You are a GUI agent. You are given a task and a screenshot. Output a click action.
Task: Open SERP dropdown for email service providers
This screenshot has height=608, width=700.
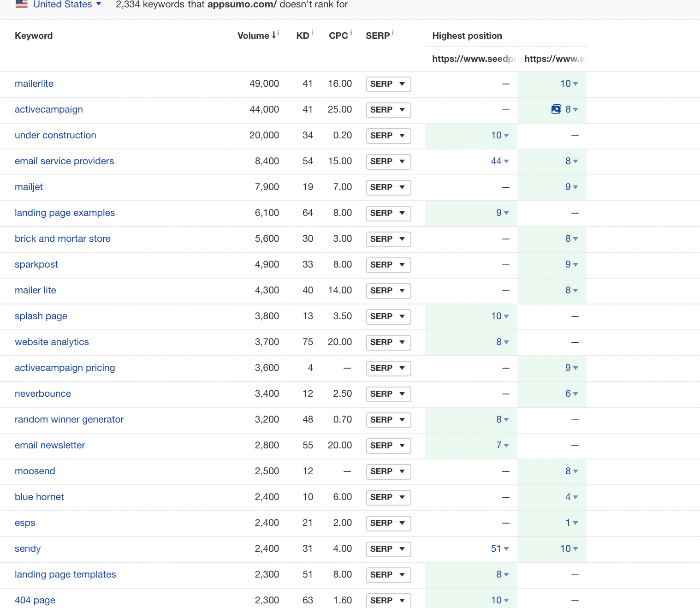tap(388, 161)
